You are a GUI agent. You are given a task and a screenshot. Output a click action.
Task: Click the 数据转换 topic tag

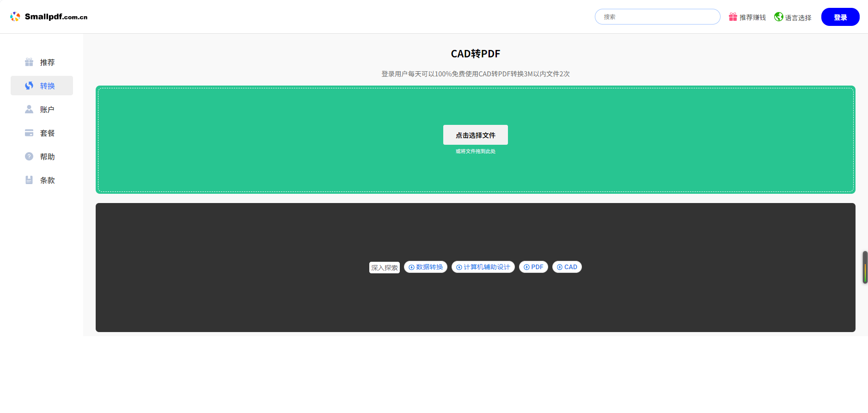(x=426, y=267)
